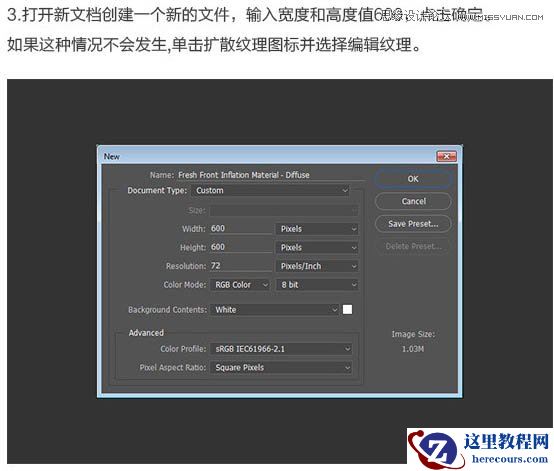
Task: Open the Pixel Aspect Ratio dropdown
Action: point(281,368)
